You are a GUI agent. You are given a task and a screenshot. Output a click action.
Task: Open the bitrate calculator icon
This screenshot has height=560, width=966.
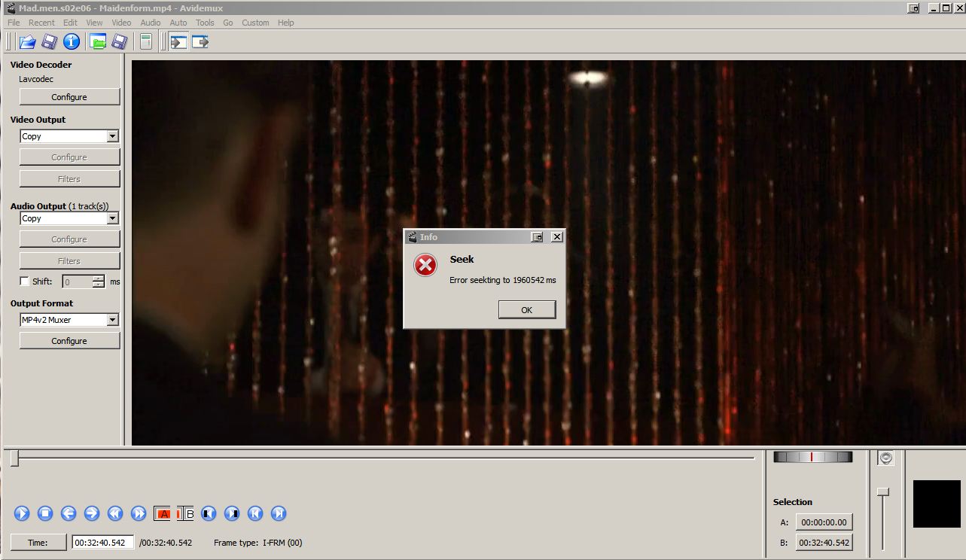click(x=146, y=41)
